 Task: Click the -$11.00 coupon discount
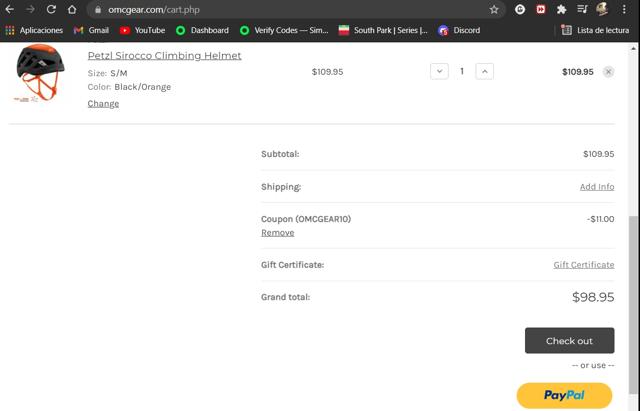coord(600,219)
